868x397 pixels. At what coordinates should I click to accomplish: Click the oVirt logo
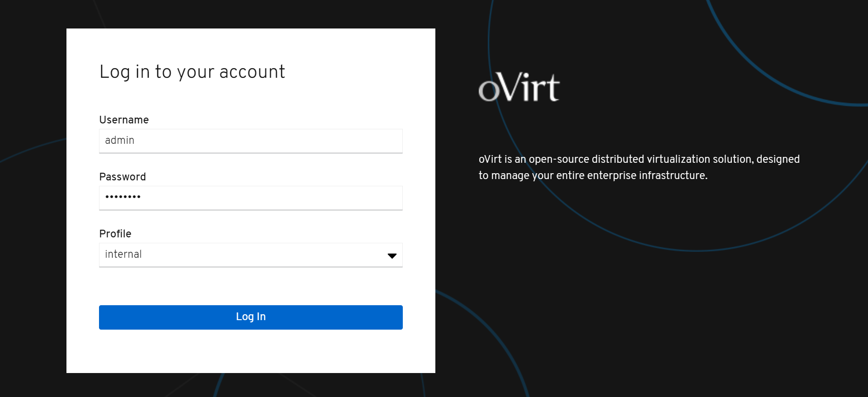pos(519,87)
